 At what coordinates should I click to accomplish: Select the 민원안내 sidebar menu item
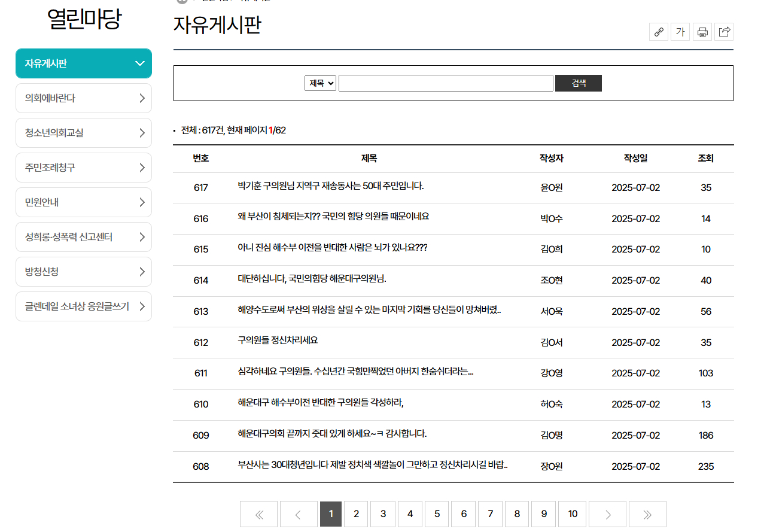click(x=84, y=202)
